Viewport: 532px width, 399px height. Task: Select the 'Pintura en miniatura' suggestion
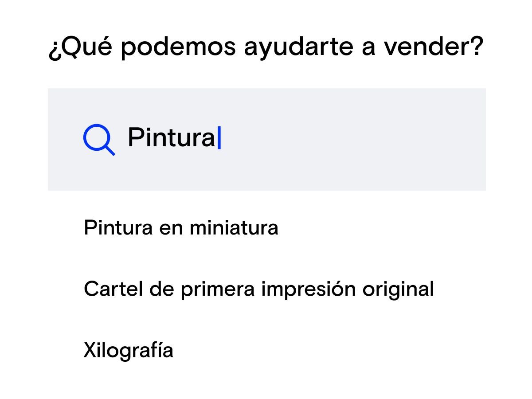point(181,228)
